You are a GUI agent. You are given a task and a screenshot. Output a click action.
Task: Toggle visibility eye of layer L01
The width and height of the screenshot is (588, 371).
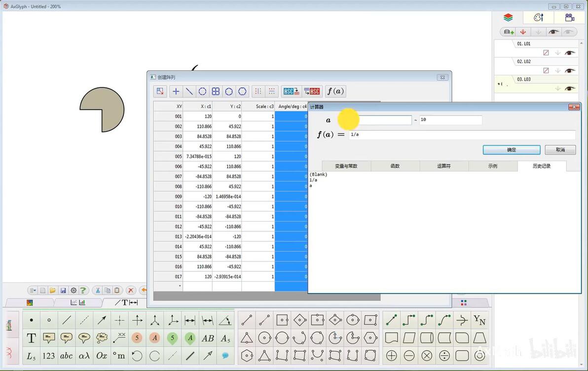pyautogui.click(x=570, y=52)
